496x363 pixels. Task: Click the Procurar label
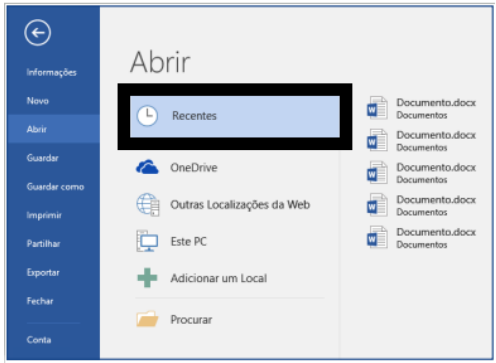[191, 319]
